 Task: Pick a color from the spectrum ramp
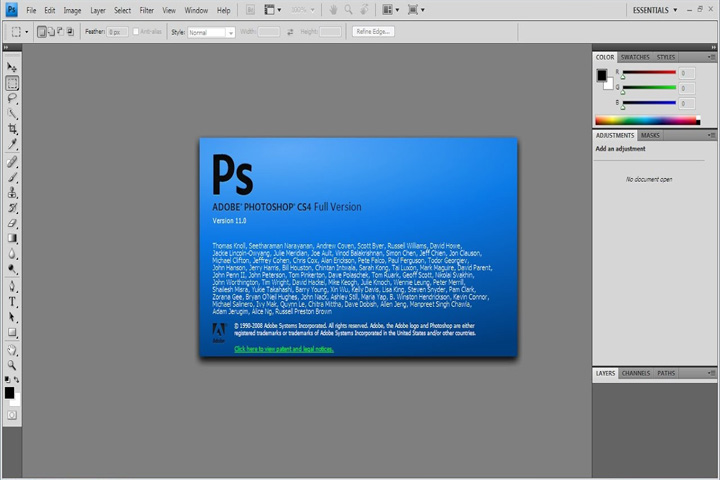pos(647,120)
